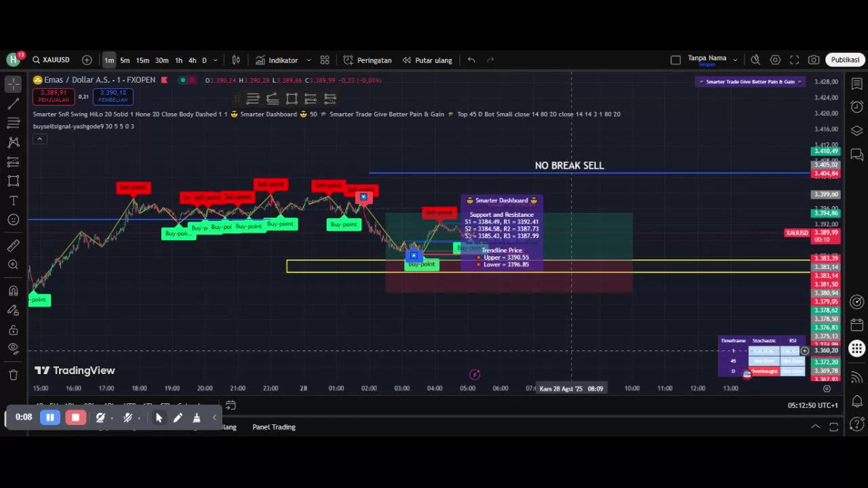Image resolution: width=868 pixels, height=488 pixels.
Task: Expand the timeframe list dropdown
Action: [216, 60]
